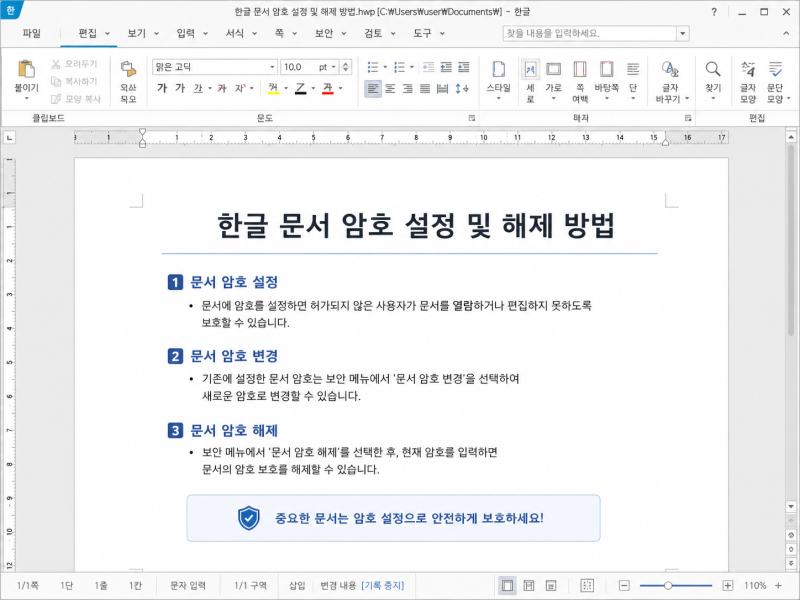Open 바탕쪽 master page option
Screen dimensions: 800x600
[x=607, y=80]
